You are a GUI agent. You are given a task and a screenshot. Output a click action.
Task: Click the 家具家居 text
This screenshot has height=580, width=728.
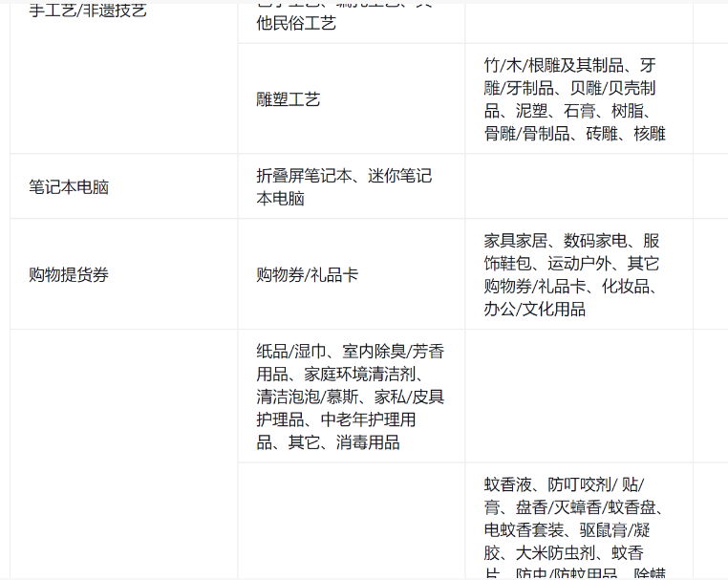tap(515, 241)
